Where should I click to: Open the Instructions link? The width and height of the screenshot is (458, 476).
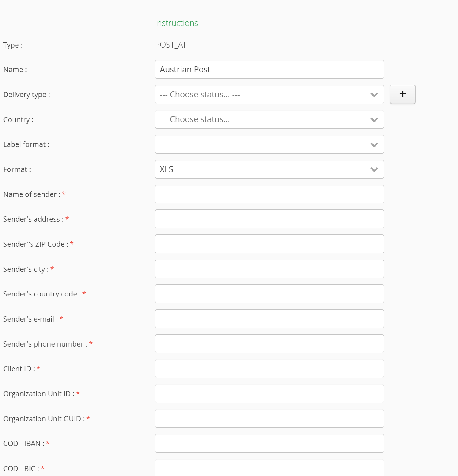[x=176, y=23]
